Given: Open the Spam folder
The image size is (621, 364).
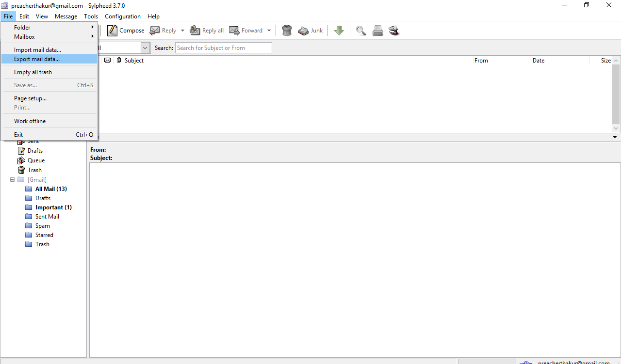Looking at the screenshot, I should tap(42, 226).
